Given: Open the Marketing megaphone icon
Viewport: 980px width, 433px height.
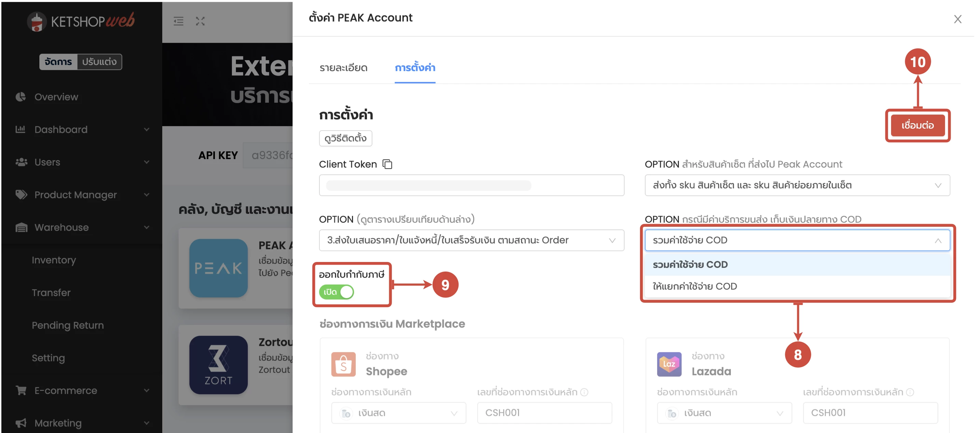Looking at the screenshot, I should (x=22, y=423).
